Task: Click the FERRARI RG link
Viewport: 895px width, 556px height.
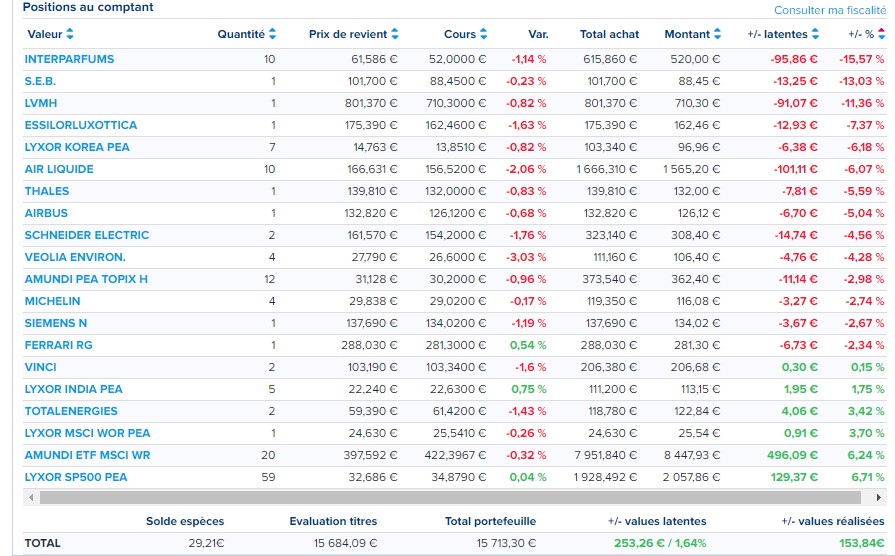Action: point(60,345)
